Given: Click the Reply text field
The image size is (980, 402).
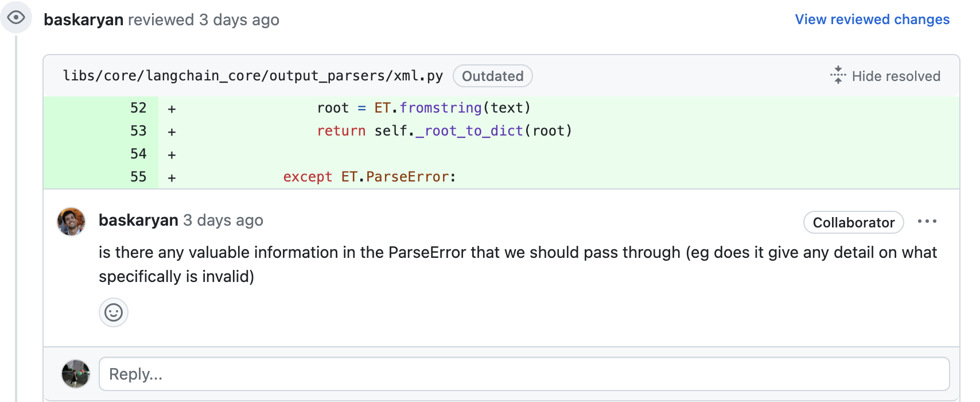Looking at the screenshot, I should (x=524, y=374).
